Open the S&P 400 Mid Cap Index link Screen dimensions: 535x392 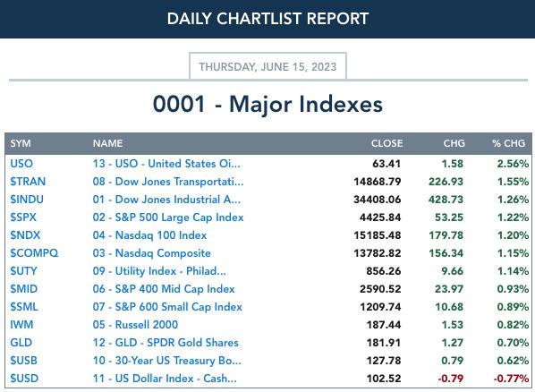[164, 289]
